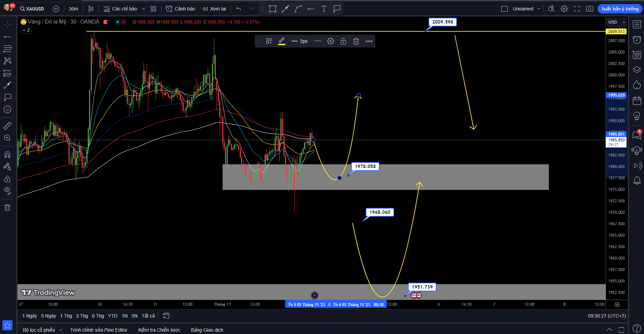Open the line color pencil swatch
644x334 pixels.
[282, 41]
